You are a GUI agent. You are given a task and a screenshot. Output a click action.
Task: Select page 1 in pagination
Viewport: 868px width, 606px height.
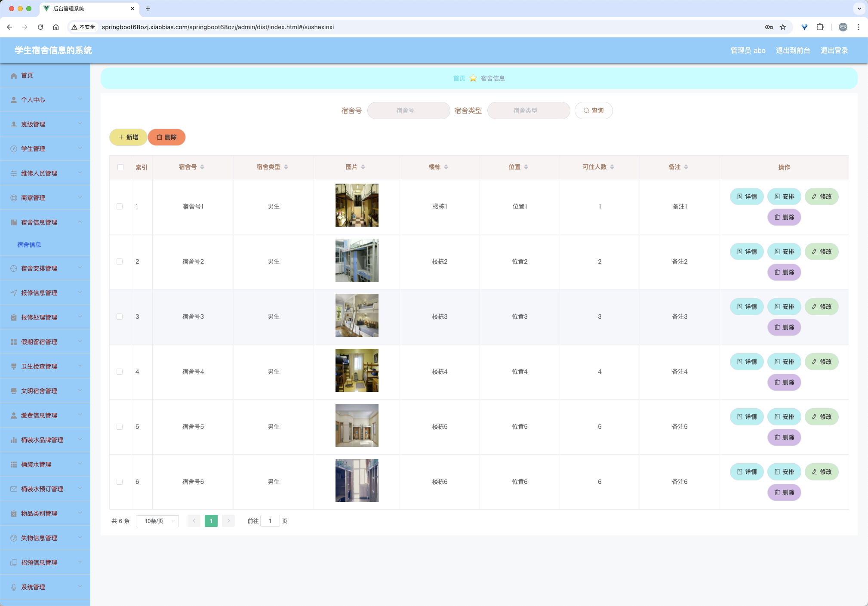[211, 521]
